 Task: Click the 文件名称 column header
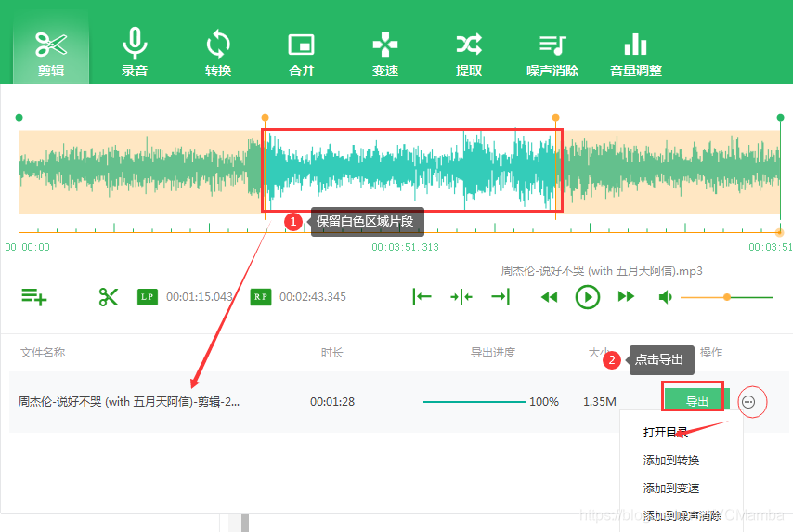(x=43, y=353)
